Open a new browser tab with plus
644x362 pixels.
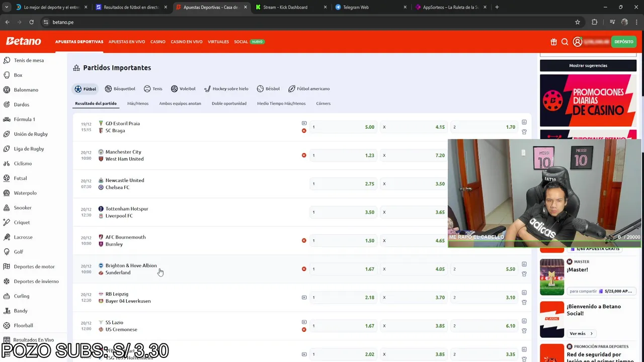[497, 7]
